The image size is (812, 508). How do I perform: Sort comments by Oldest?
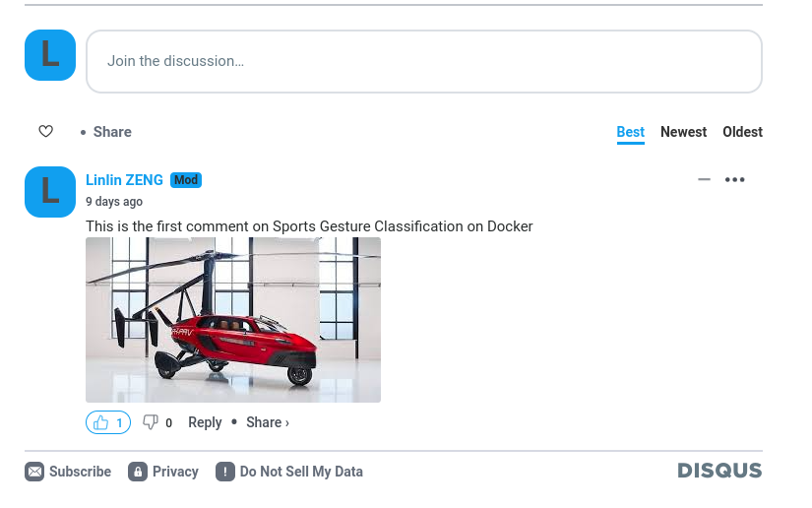pos(742,132)
